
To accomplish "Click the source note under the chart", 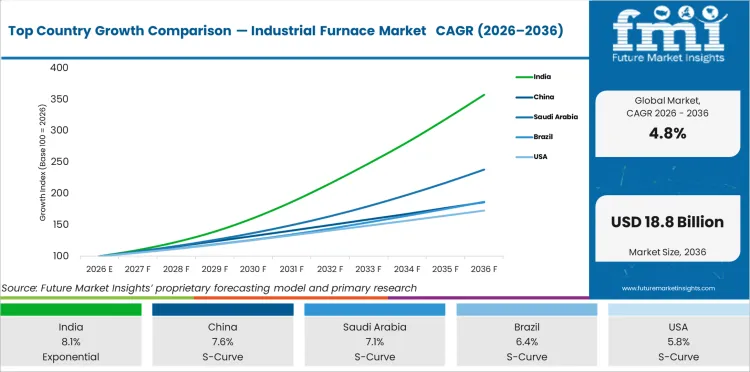I will click(x=209, y=288).
